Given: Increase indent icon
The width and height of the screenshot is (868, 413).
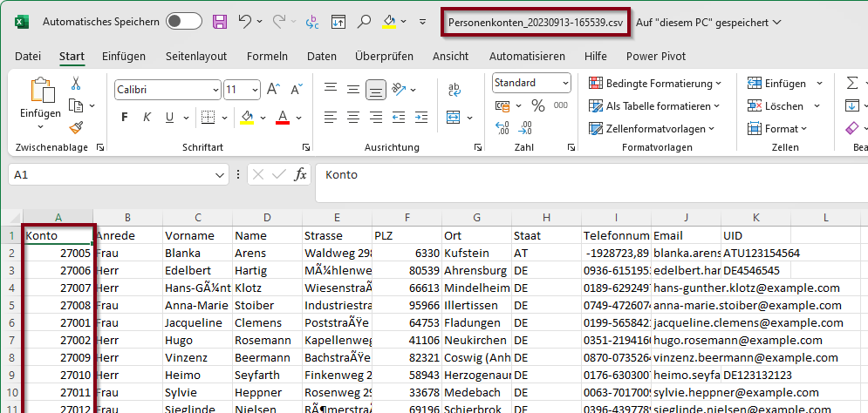Looking at the screenshot, I should (x=421, y=118).
